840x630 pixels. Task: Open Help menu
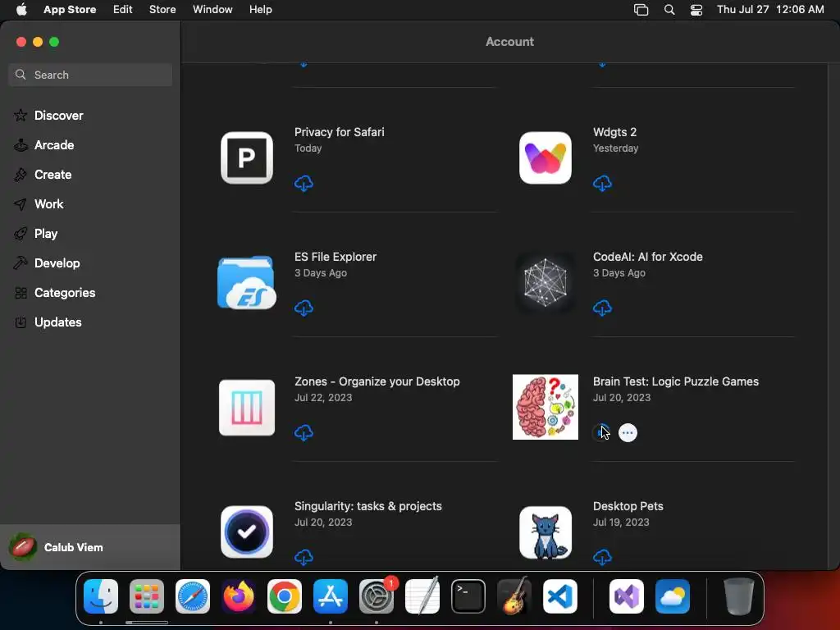pyautogui.click(x=260, y=9)
